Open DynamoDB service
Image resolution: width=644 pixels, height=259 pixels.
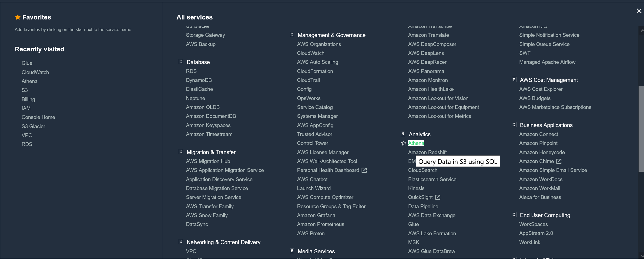pyautogui.click(x=199, y=80)
